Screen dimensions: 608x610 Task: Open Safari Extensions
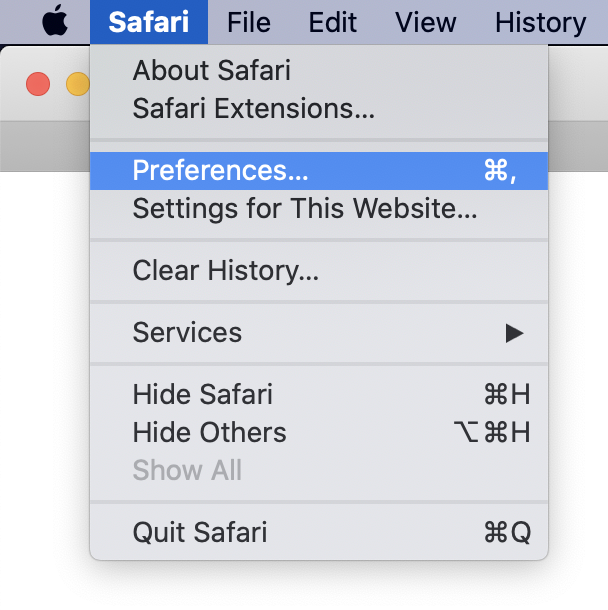(x=253, y=108)
